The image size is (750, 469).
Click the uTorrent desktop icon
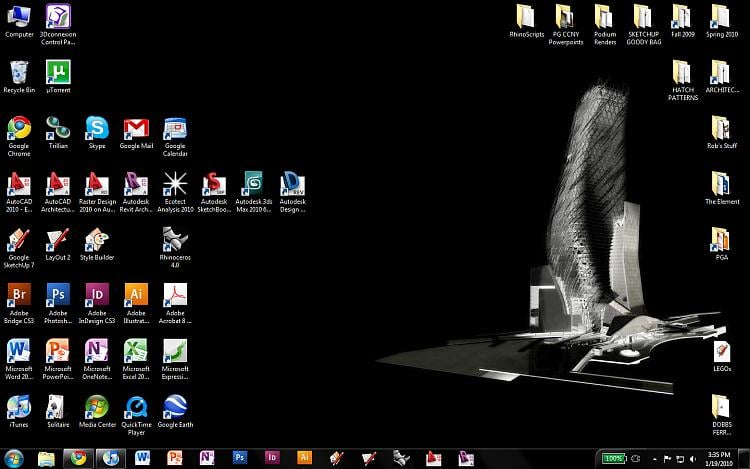pos(58,76)
